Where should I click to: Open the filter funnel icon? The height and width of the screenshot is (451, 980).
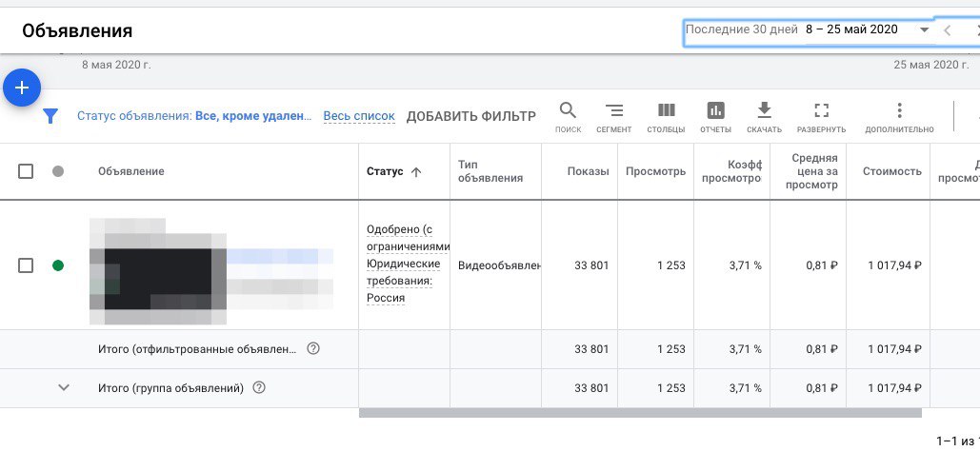coord(50,115)
